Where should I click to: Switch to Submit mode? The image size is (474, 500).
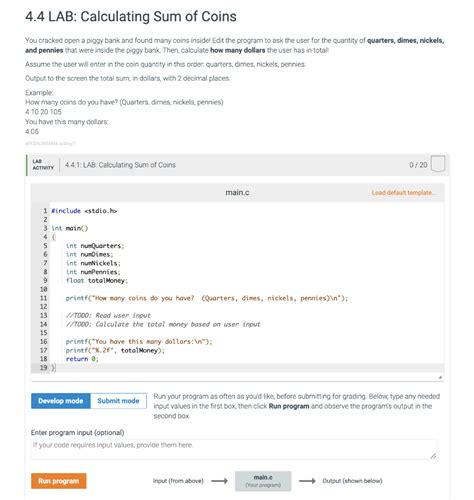tap(118, 401)
